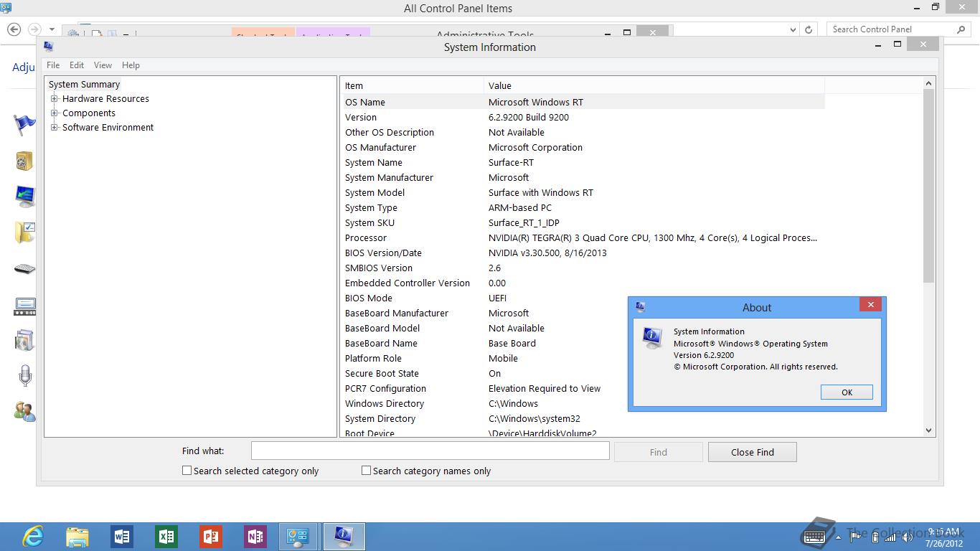
Task: Click the details pane scrollbar thumb
Action: pos(928,185)
